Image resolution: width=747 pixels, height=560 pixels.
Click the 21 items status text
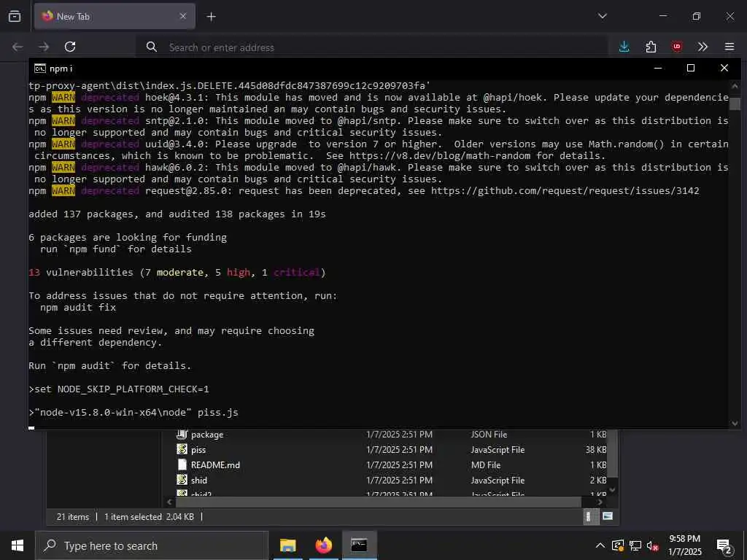pos(73,517)
